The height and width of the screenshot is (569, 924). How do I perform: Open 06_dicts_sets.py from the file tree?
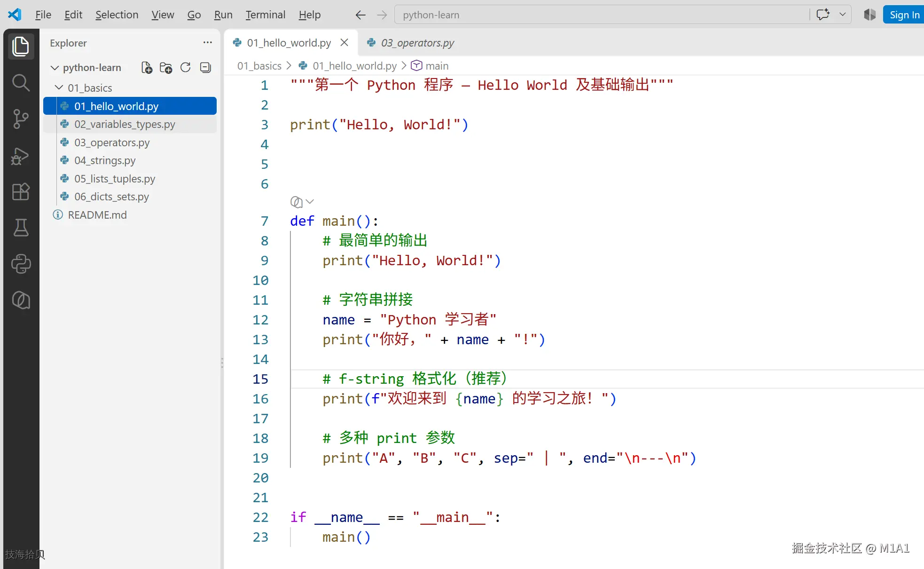click(130, 197)
